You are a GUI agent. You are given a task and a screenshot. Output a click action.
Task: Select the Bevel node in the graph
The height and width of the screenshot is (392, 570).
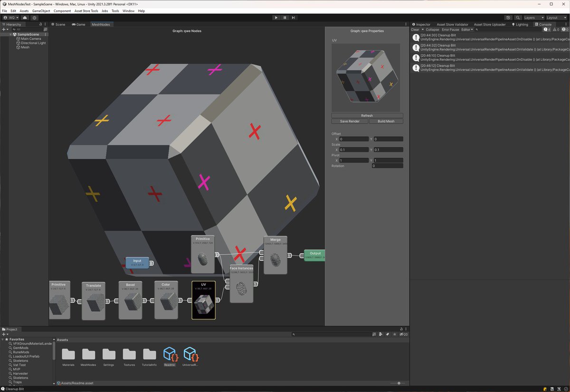point(130,300)
